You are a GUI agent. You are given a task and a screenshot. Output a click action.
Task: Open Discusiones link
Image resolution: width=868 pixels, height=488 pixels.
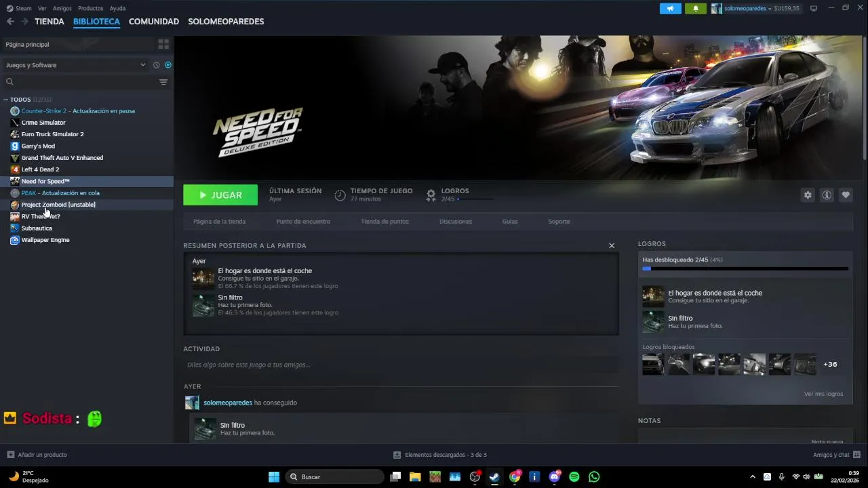click(x=456, y=222)
